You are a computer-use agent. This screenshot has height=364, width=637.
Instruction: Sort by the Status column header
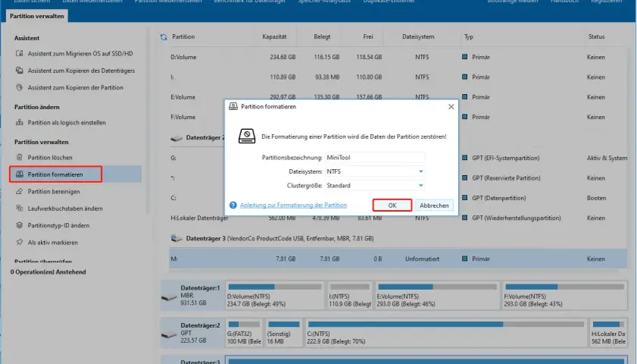tap(596, 36)
